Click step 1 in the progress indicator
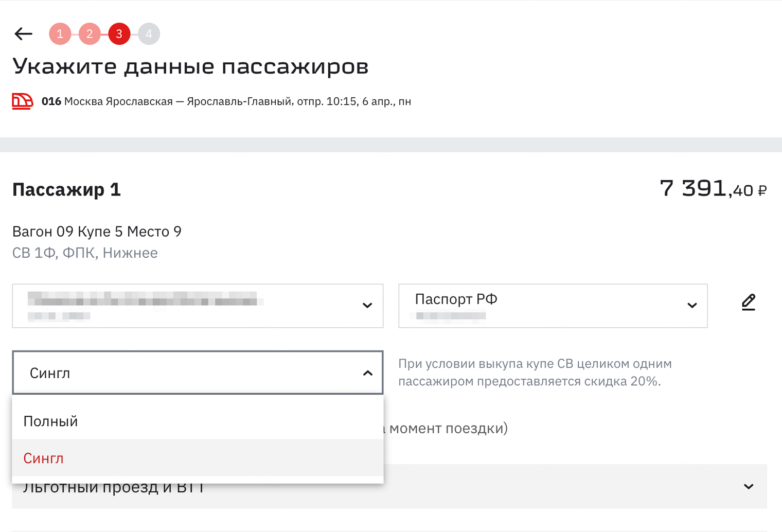The height and width of the screenshot is (532, 782). [60, 33]
